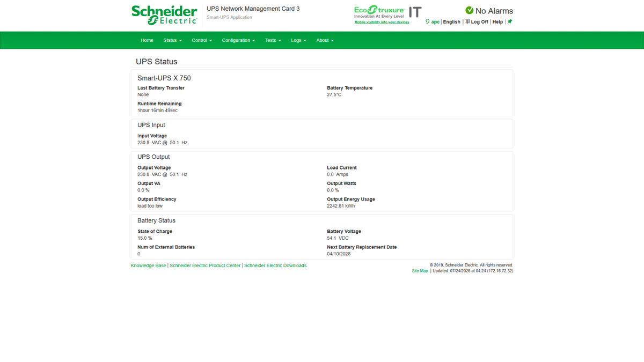The height and width of the screenshot is (362, 644).
Task: Open the Status dropdown menu
Action: click(x=172, y=40)
